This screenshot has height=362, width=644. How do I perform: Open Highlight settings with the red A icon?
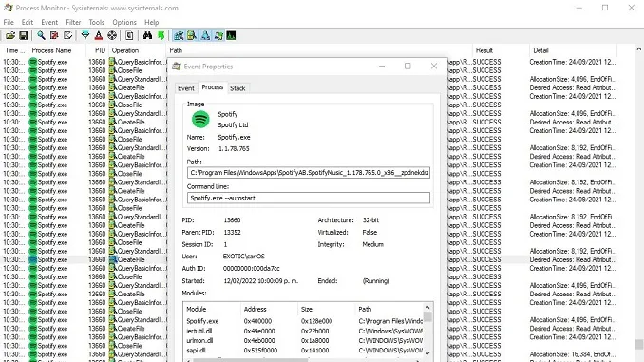coord(98,36)
